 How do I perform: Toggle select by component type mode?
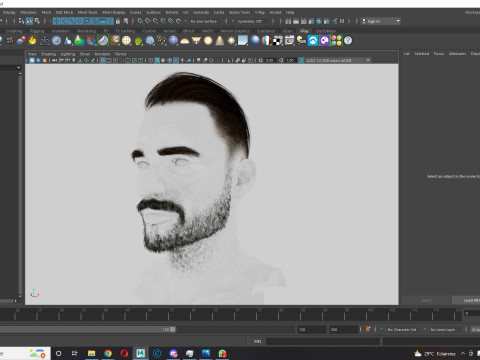tap(37, 21)
